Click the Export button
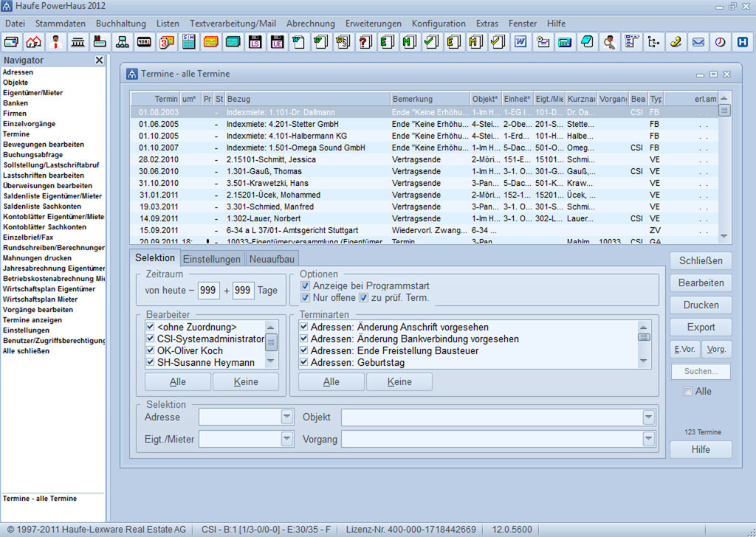Image resolution: width=756 pixels, height=537 pixels. (701, 327)
